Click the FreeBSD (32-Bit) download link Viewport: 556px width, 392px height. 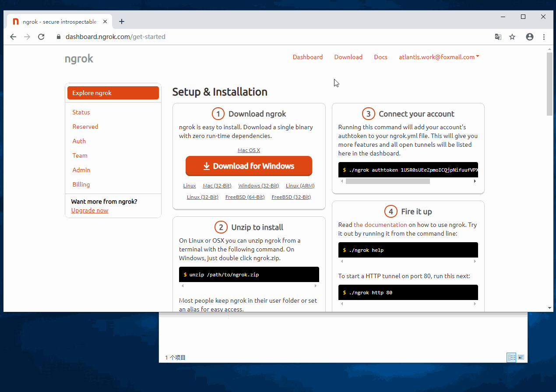[291, 197]
